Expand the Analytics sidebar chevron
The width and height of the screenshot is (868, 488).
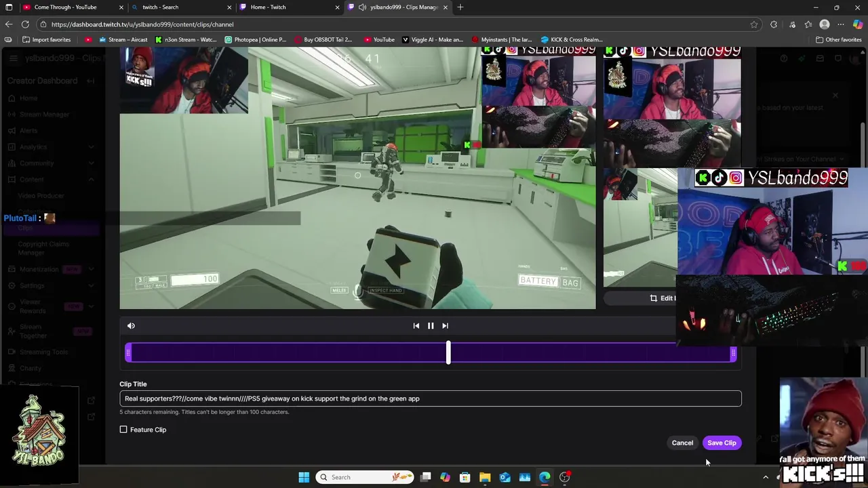point(91,147)
